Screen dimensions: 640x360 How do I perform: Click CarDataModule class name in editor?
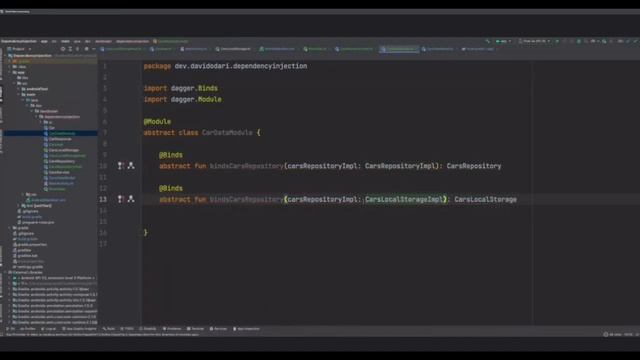click(x=227, y=133)
